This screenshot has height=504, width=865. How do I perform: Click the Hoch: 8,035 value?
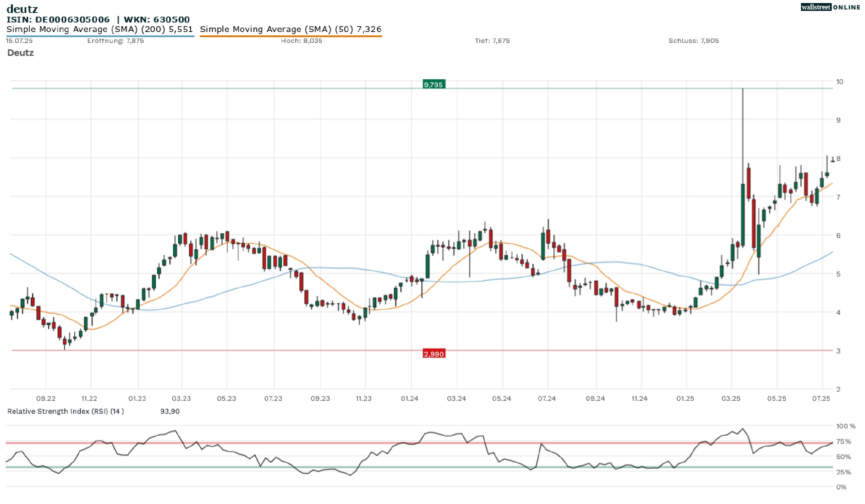301,41
